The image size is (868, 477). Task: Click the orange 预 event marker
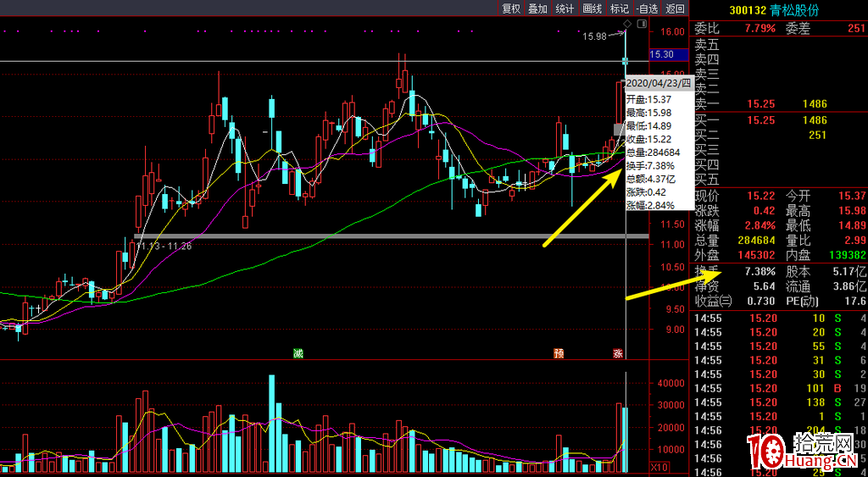click(559, 353)
